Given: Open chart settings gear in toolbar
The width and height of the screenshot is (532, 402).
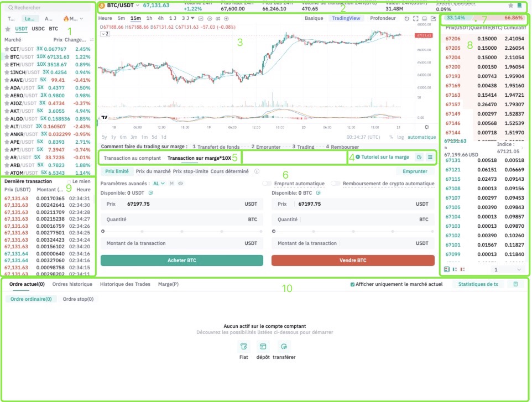Looking at the screenshot, I should [210, 19].
